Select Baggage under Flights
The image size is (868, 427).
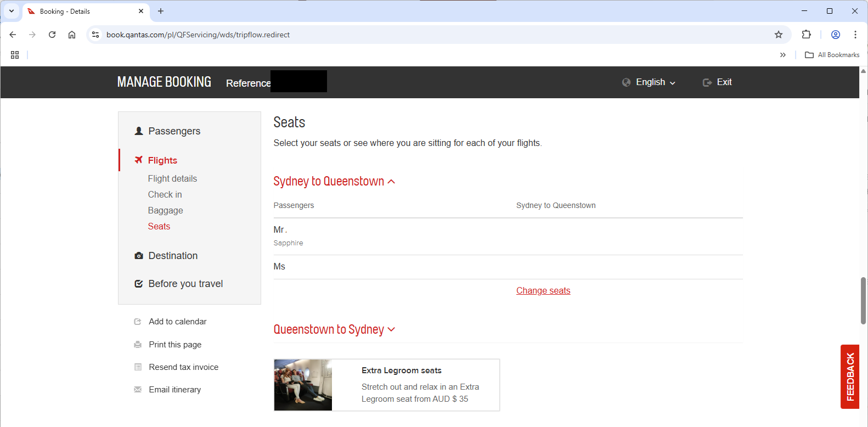point(165,211)
